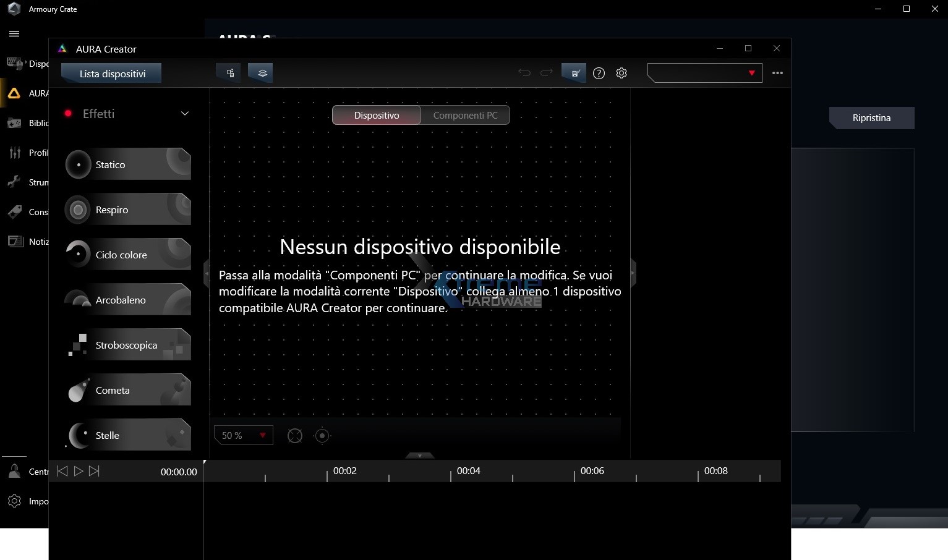The width and height of the screenshot is (948, 560).
Task: Switch to the Componenti PC tab
Action: click(465, 115)
